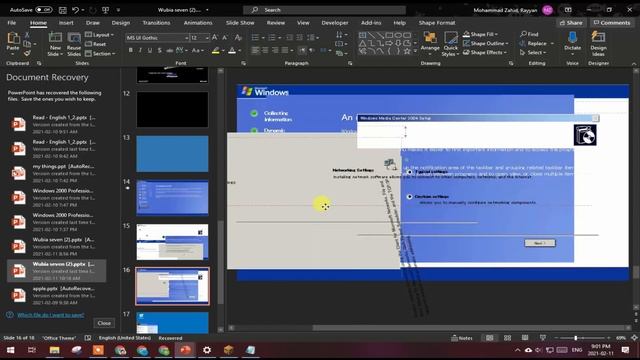Click the Save icon in title bar
Viewport: 640px width, 360px height.
click(62, 10)
